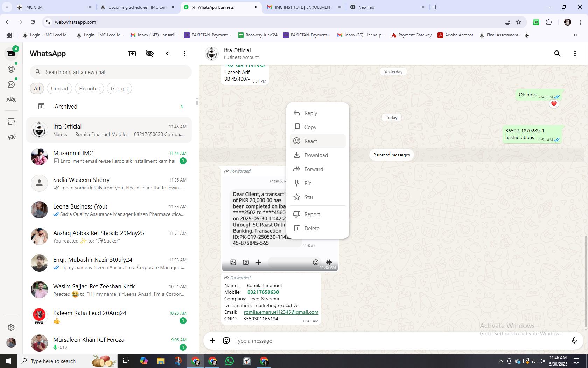588x368 pixels.
Task: Open the forwarded transaction screenshot image
Action: point(280,223)
